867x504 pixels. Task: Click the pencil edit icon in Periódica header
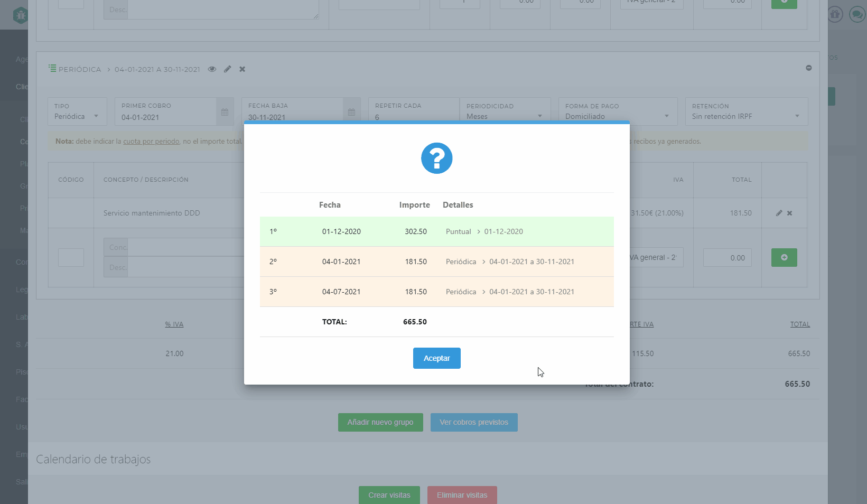[x=227, y=69]
